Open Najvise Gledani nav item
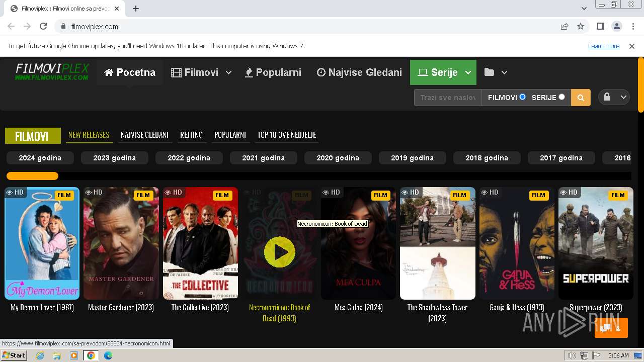 click(x=359, y=72)
